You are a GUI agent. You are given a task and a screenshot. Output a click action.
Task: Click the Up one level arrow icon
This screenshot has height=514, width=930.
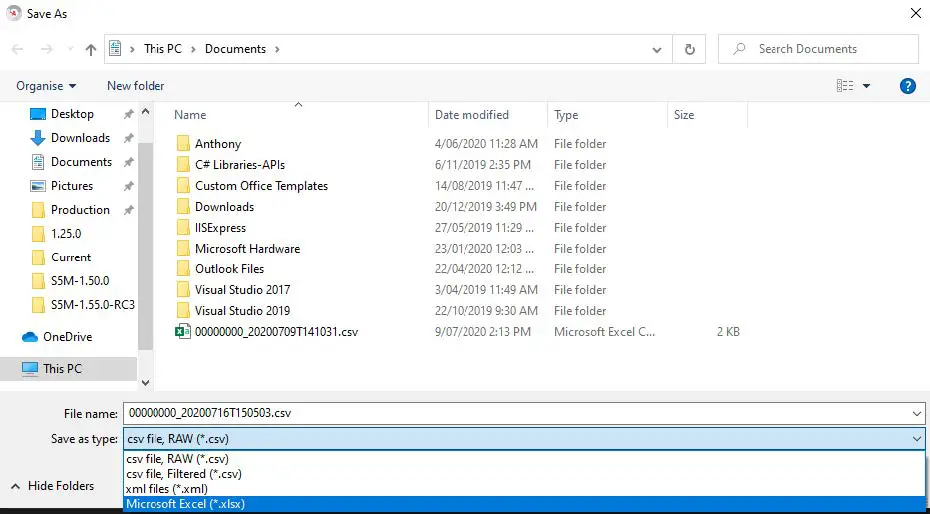(91, 49)
